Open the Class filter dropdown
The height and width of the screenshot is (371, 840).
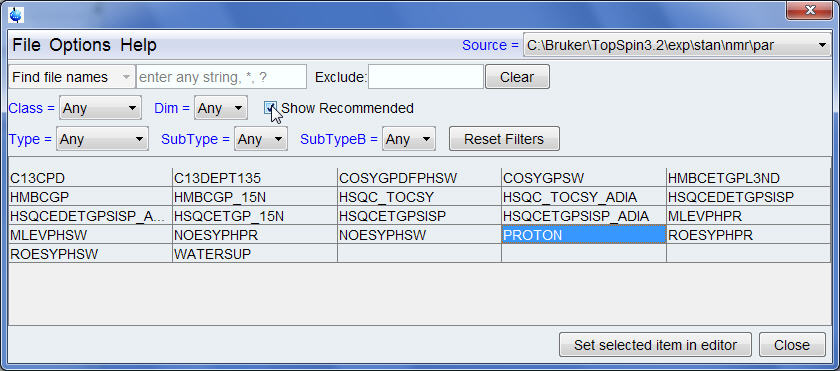coord(100,108)
